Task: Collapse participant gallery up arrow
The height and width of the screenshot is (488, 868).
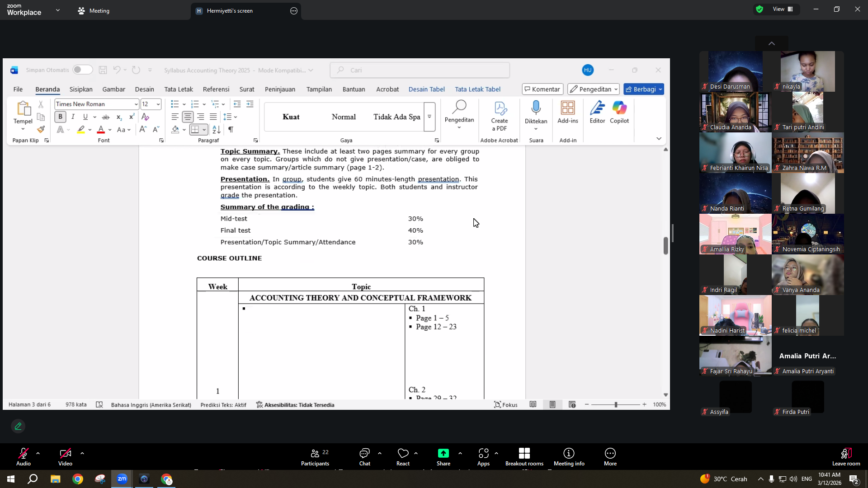Action: coord(772,43)
